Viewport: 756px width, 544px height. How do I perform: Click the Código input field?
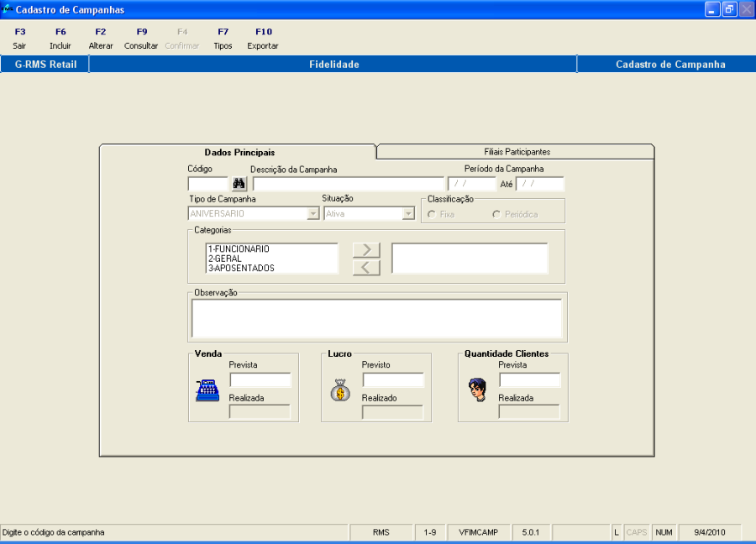(x=207, y=184)
